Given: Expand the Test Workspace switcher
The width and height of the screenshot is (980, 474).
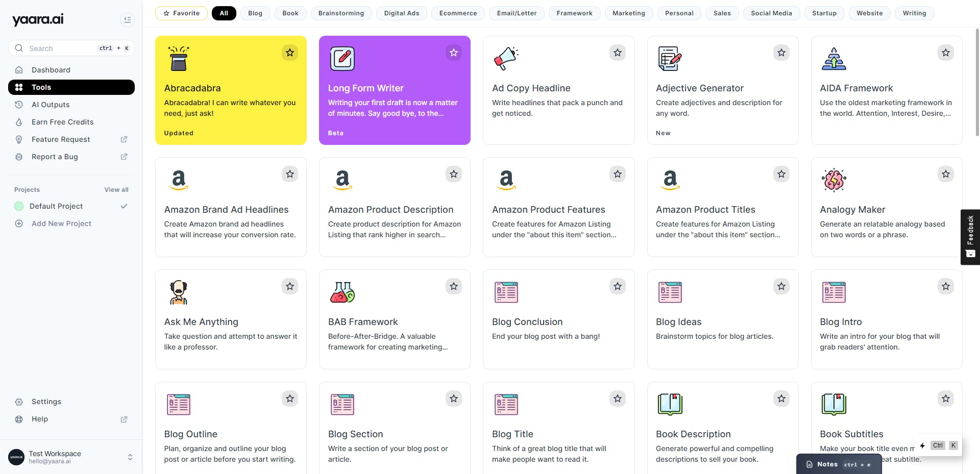Looking at the screenshot, I should [x=130, y=457].
